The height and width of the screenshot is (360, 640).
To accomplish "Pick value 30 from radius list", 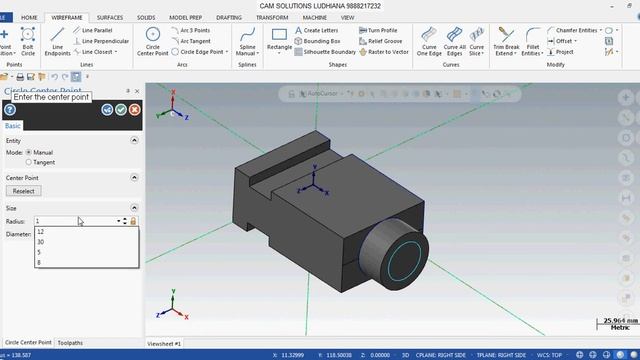I will (87, 242).
